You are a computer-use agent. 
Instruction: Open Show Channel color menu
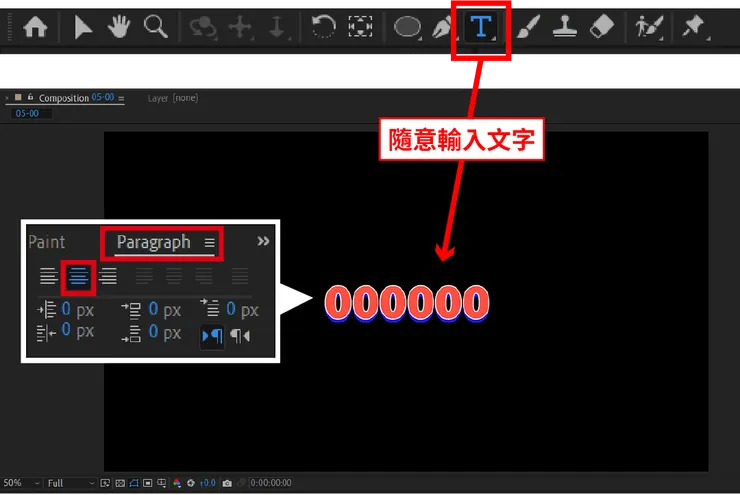coord(177,483)
